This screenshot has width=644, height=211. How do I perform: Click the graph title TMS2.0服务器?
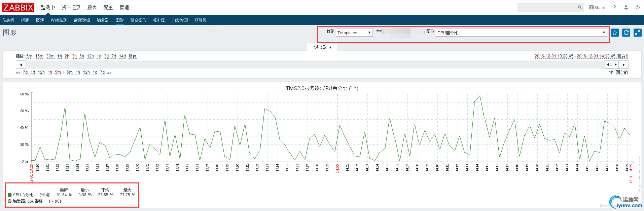[322, 88]
